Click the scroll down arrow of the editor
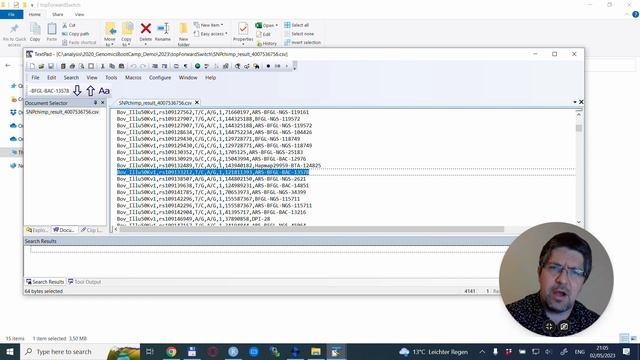 click(x=579, y=222)
